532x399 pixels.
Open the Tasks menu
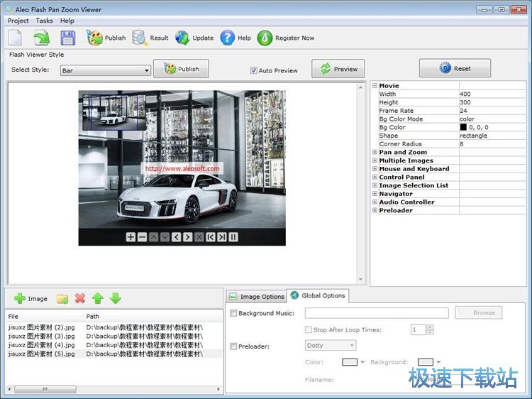tap(44, 21)
